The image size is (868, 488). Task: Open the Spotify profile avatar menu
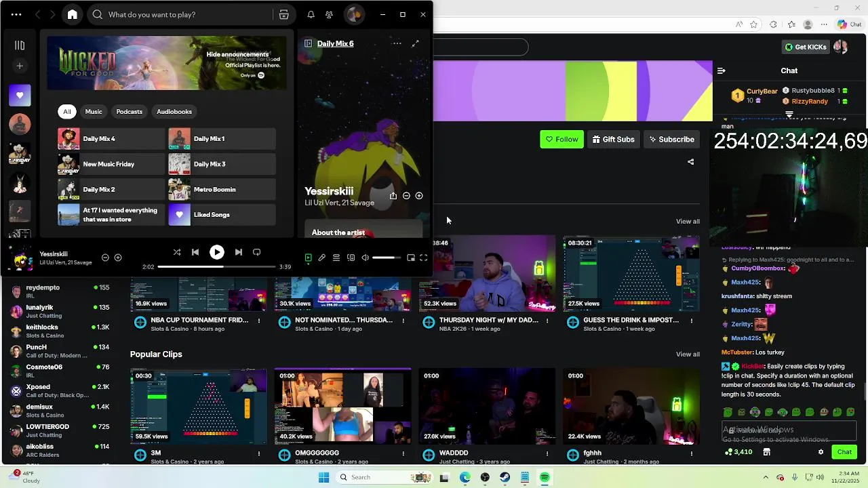[353, 14]
